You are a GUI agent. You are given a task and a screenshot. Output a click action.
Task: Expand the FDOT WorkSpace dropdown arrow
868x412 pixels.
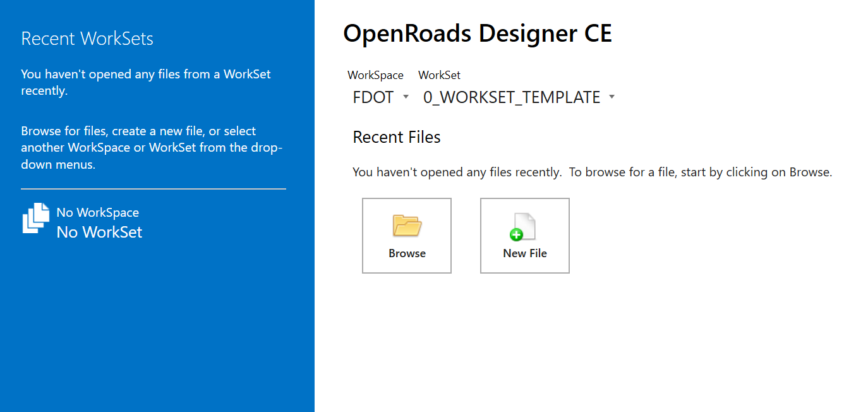pos(406,97)
